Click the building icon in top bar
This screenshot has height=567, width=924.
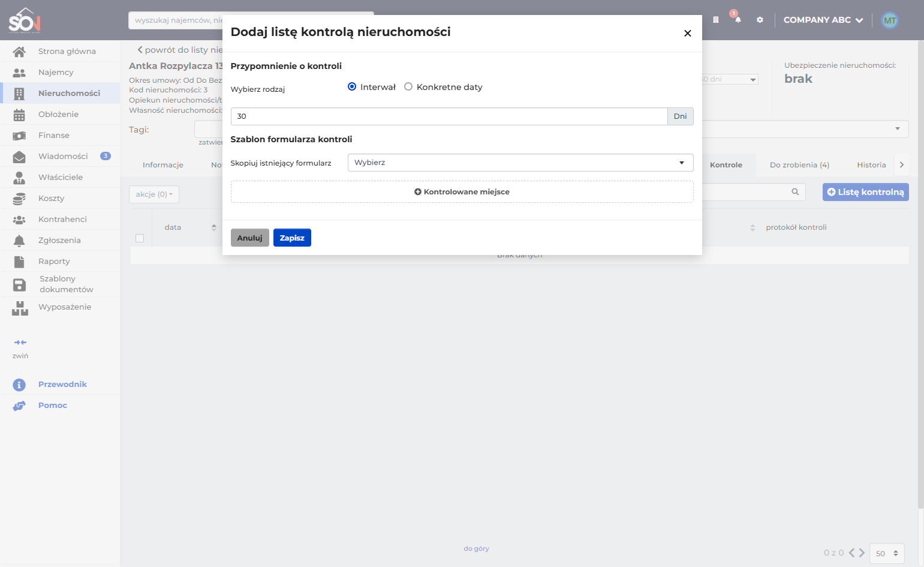pyautogui.click(x=715, y=20)
